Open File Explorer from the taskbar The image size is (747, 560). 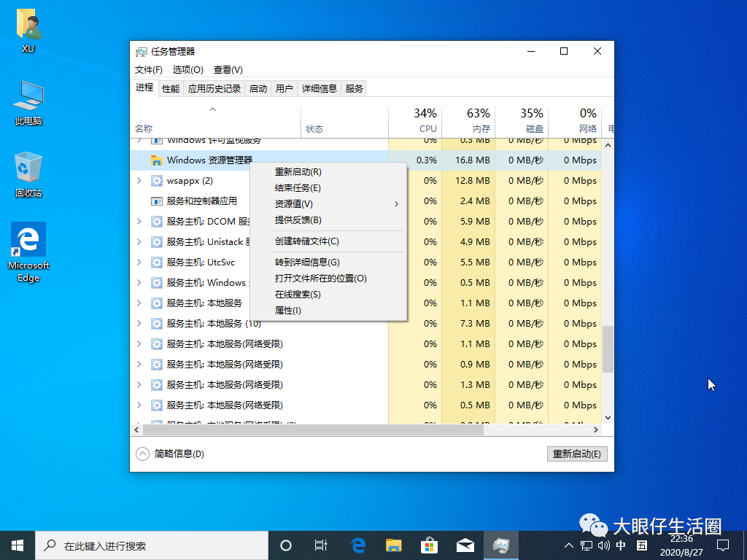tap(393, 545)
